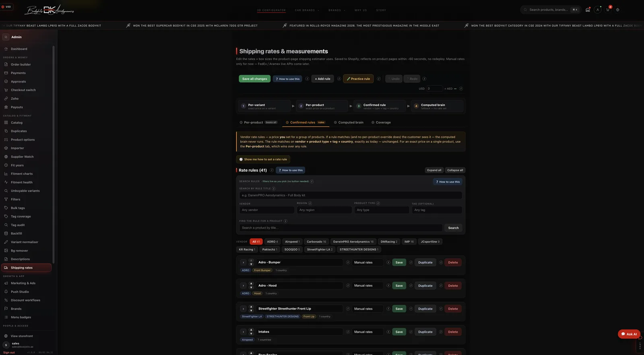Duplicate the Streetfighter Streethunter Front Lip rule

pyautogui.click(x=425, y=309)
